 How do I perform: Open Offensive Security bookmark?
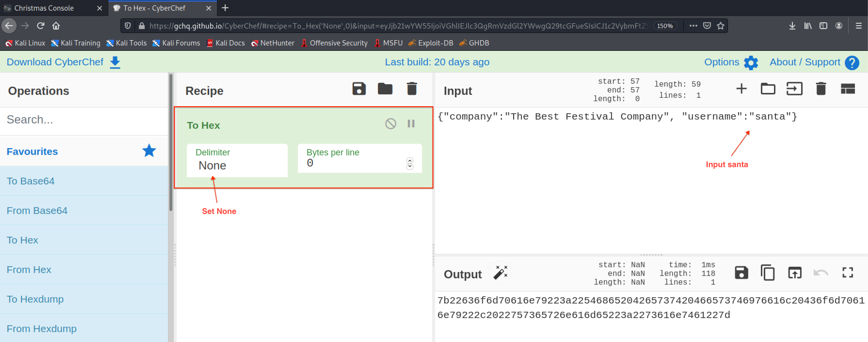334,43
